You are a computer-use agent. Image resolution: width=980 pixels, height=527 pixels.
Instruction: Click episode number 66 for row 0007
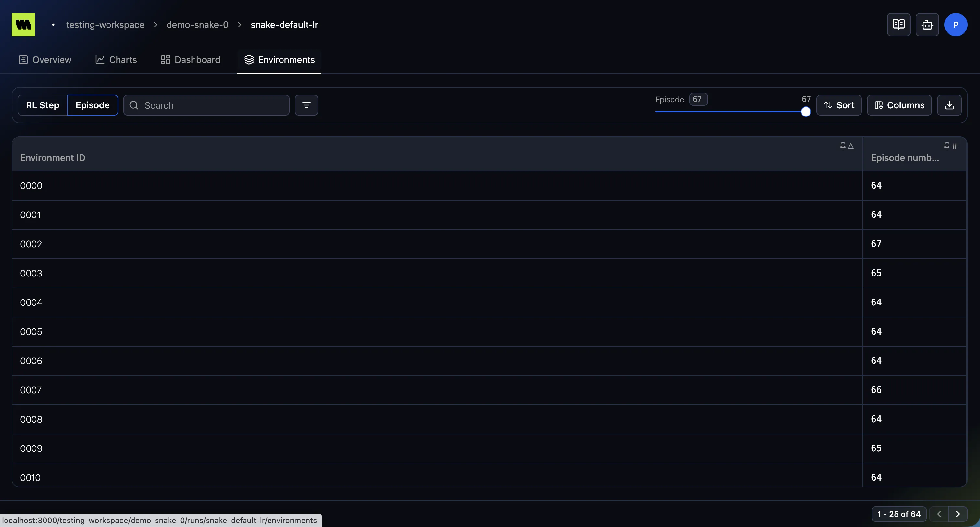pos(876,390)
